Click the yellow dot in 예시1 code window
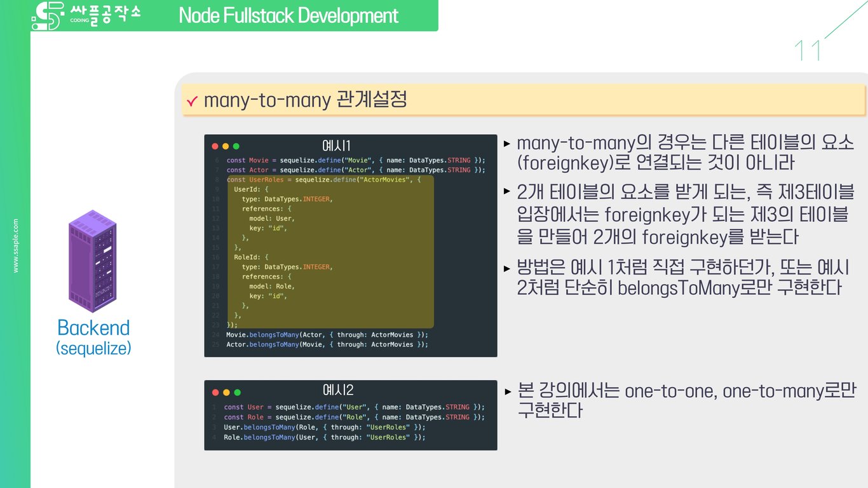This screenshot has height=488, width=868. 226,146
